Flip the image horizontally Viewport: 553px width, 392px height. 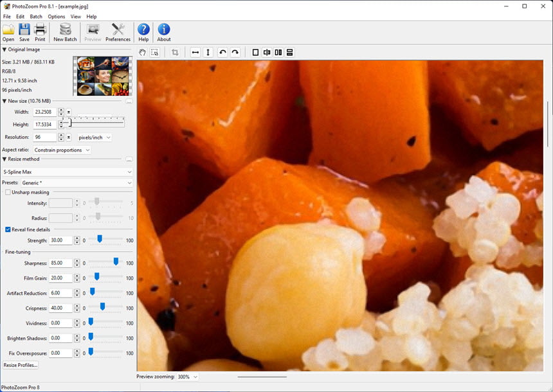pos(195,53)
